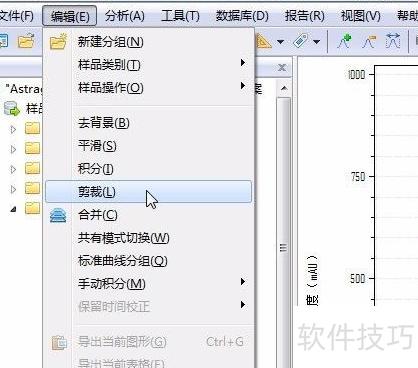
Task: Click the sample database icon in tree
Action: tap(12, 109)
